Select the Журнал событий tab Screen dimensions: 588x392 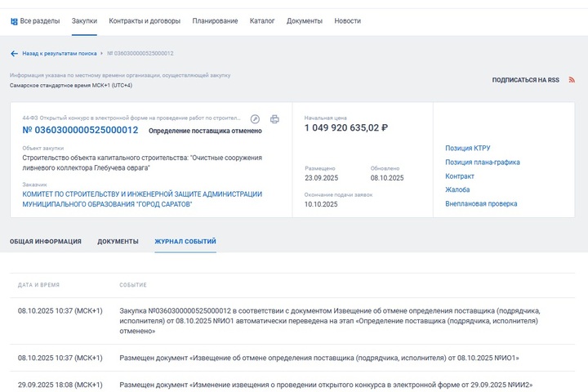(x=185, y=242)
